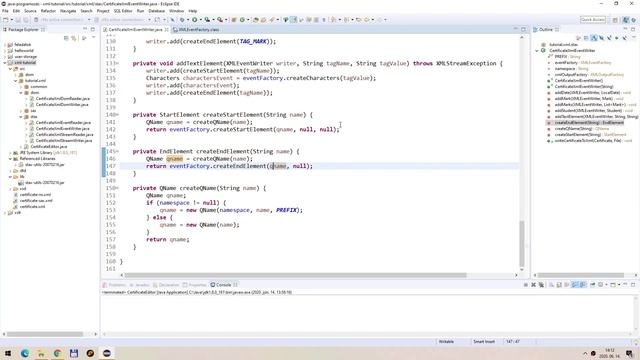Open the Refactor menu
This screenshot has width=640, height=360.
click(48, 11)
